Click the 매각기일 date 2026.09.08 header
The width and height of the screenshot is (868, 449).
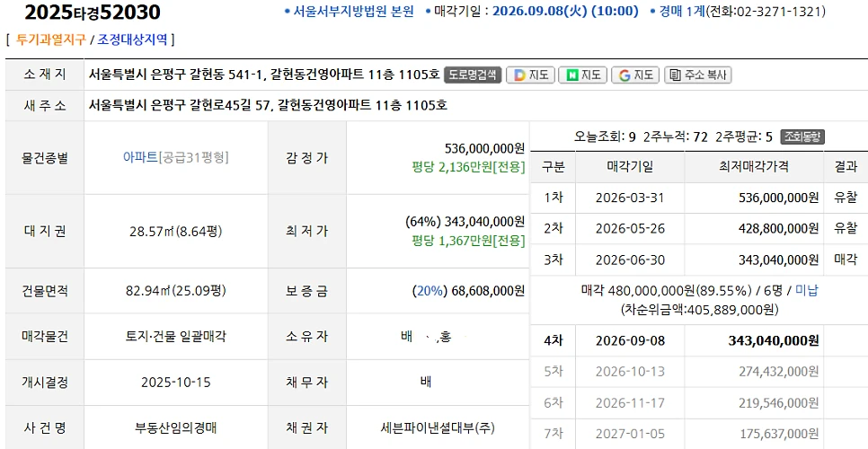[x=564, y=12]
